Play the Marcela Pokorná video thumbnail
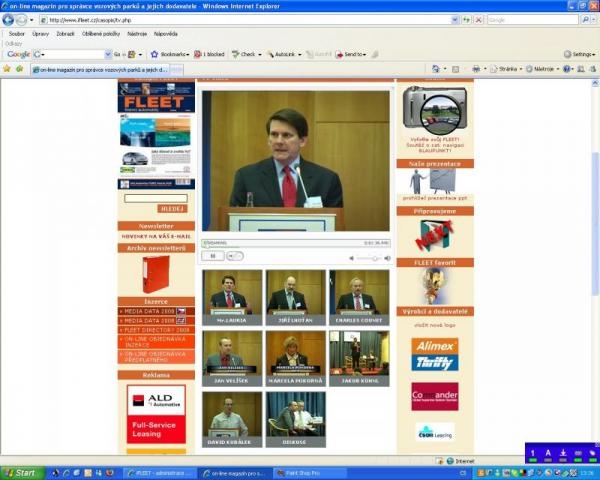Screen dimensions: 600x480 (296, 358)
